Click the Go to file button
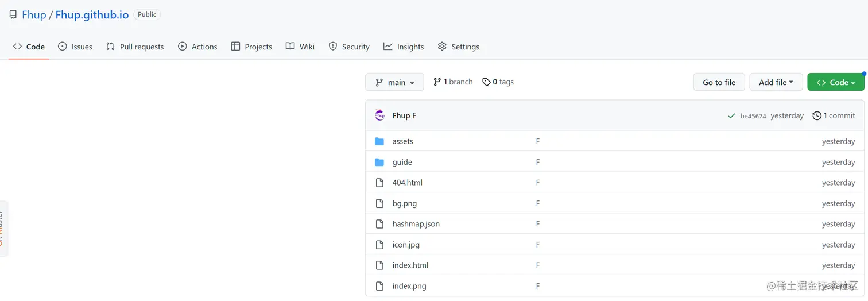 coord(719,82)
